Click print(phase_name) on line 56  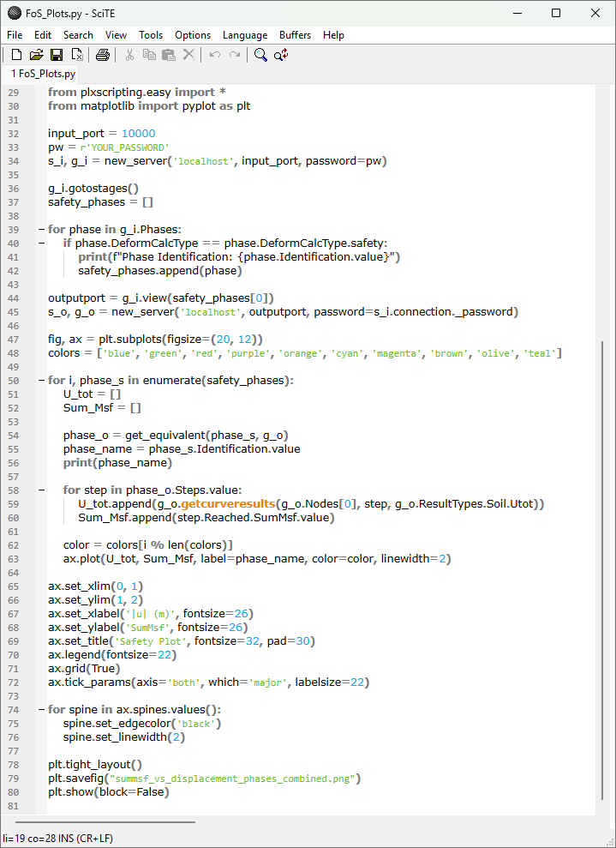[117, 463]
